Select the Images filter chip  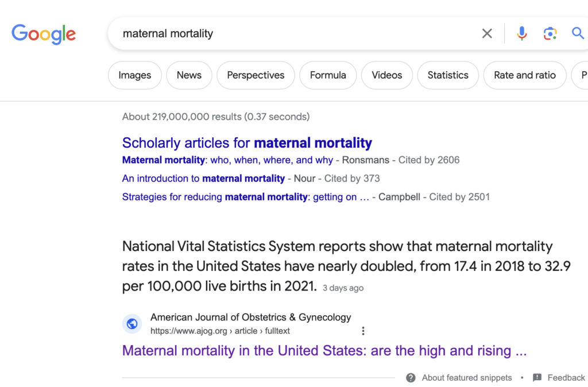pyautogui.click(x=134, y=75)
